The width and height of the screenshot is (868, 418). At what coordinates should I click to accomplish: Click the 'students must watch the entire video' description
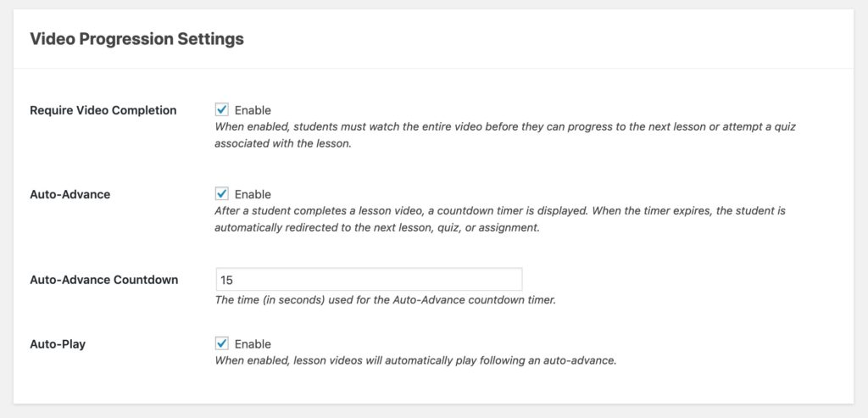(505, 126)
